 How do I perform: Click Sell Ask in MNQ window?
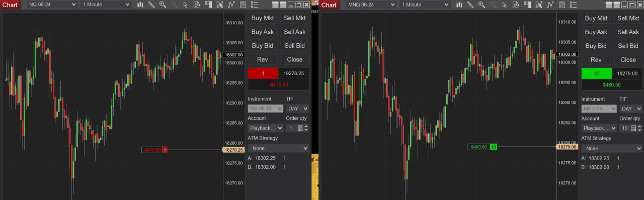pos(628,32)
